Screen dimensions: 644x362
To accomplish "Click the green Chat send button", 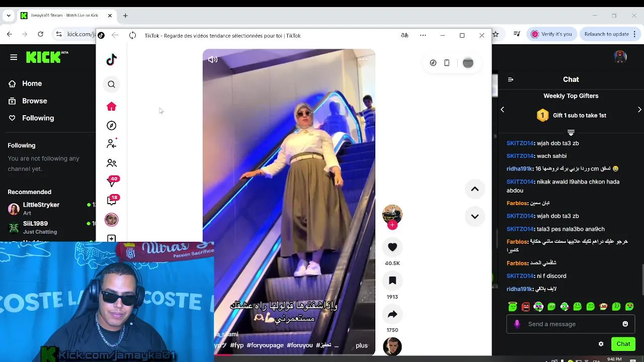I will point(623,344).
